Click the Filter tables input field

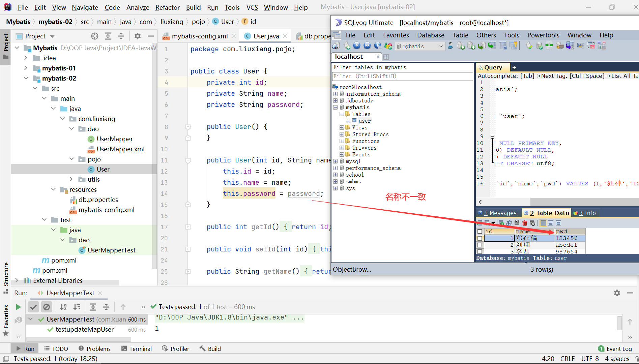402,77
